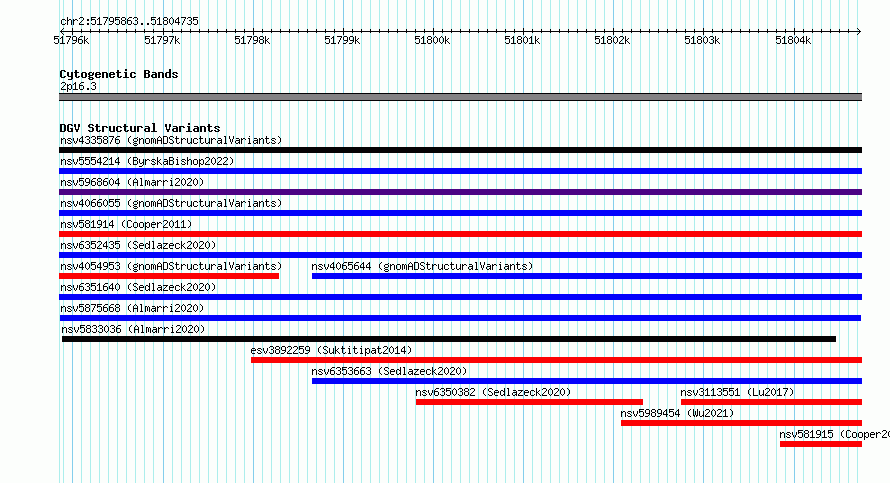Click the 51802k ruler mark

pyautogui.click(x=612, y=40)
